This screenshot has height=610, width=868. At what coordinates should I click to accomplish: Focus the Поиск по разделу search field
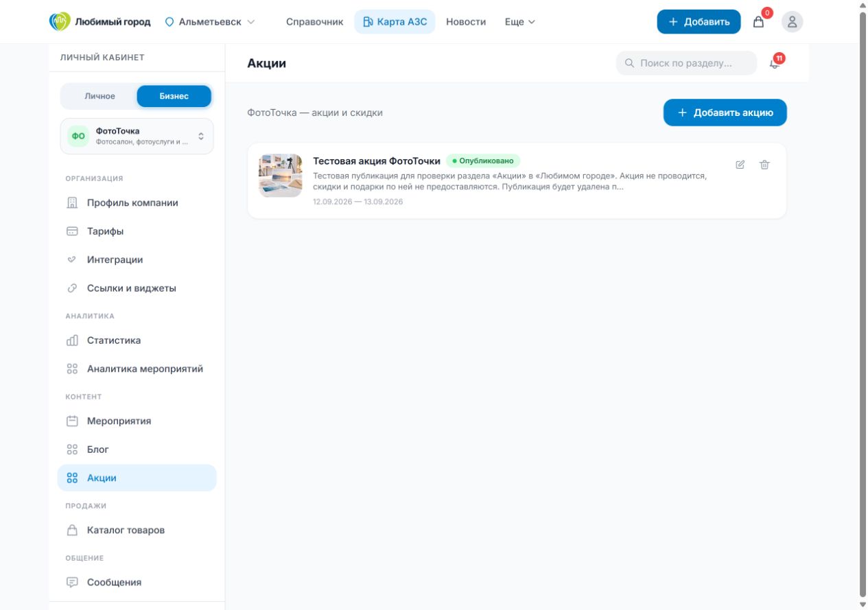686,63
